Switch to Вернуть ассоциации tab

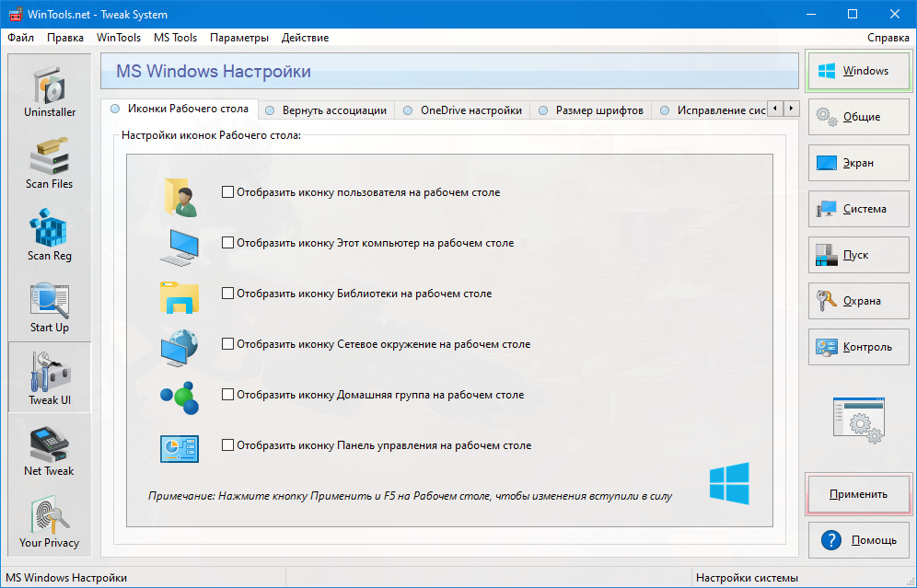pyautogui.click(x=326, y=110)
